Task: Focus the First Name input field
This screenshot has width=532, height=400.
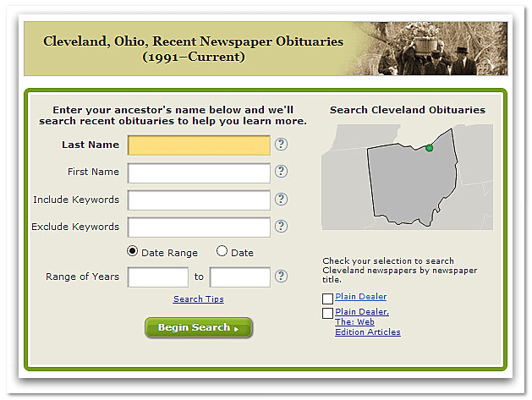Action: point(199,173)
